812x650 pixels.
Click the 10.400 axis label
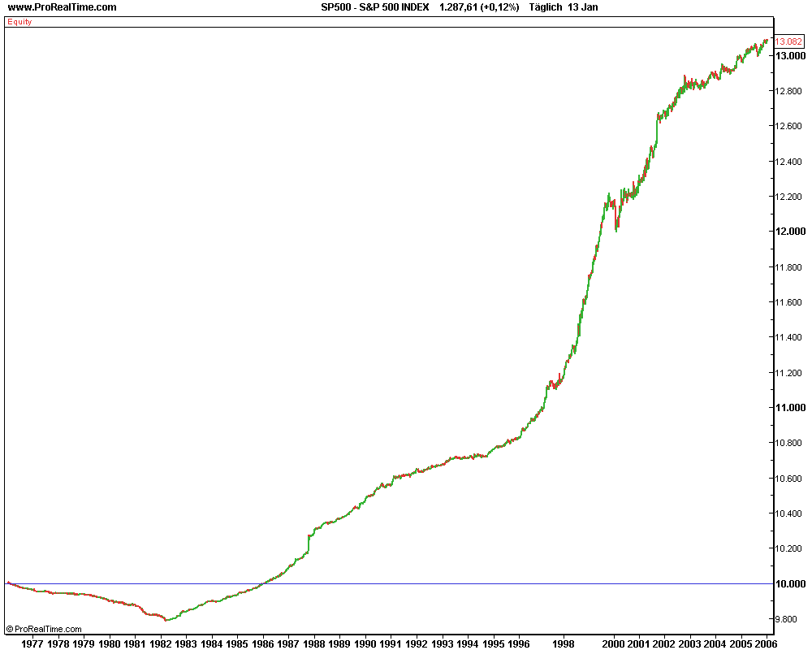click(788, 513)
